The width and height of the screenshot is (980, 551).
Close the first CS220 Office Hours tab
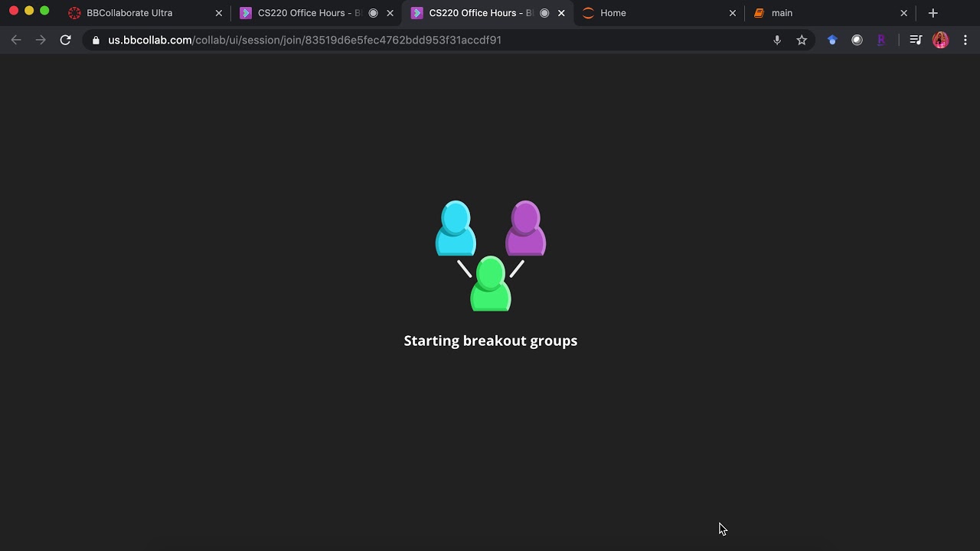coord(390,13)
